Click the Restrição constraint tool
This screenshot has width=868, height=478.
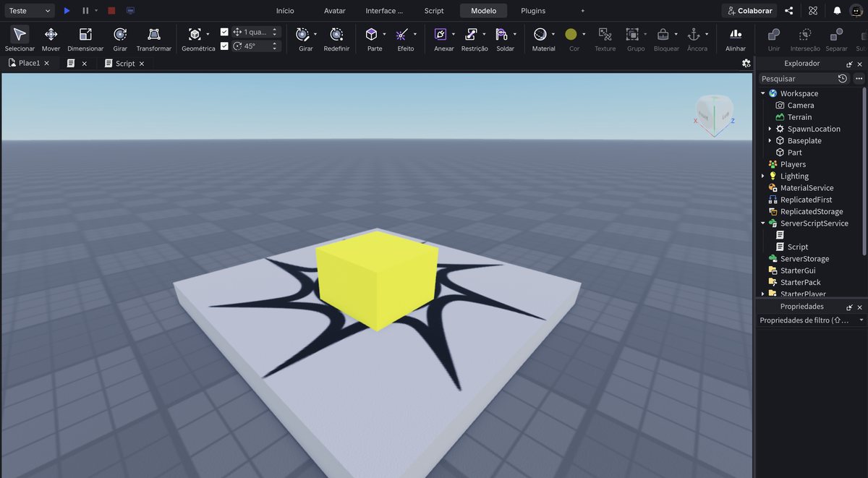point(471,34)
